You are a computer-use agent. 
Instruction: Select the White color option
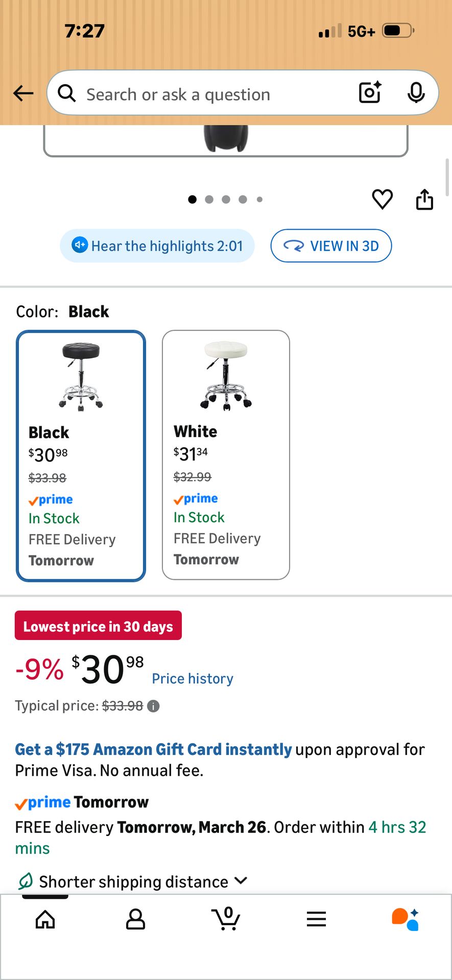coord(226,455)
